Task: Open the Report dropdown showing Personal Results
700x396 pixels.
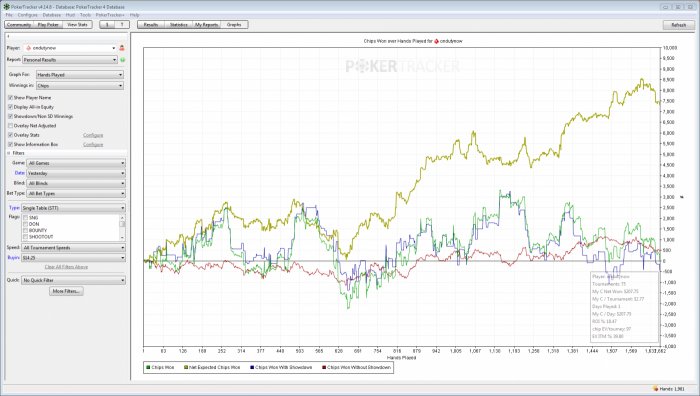Action: click(70, 60)
